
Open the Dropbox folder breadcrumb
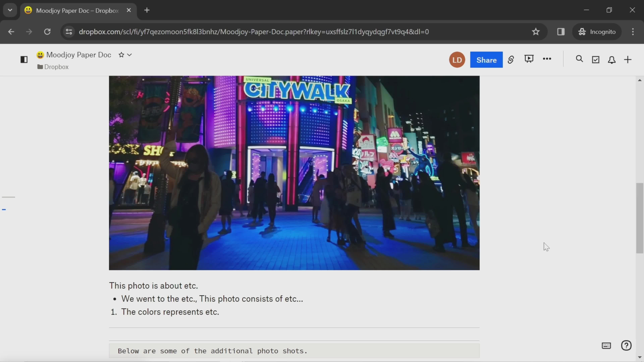click(x=53, y=67)
